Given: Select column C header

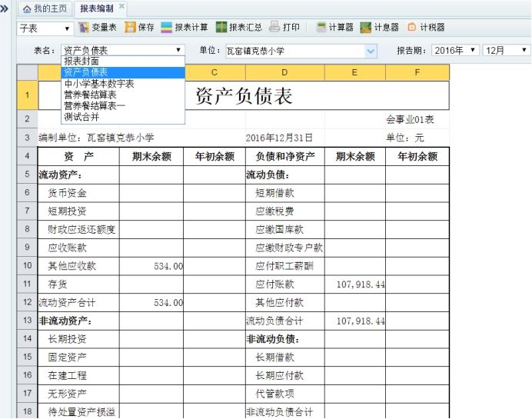Looking at the screenshot, I should click(214, 72).
